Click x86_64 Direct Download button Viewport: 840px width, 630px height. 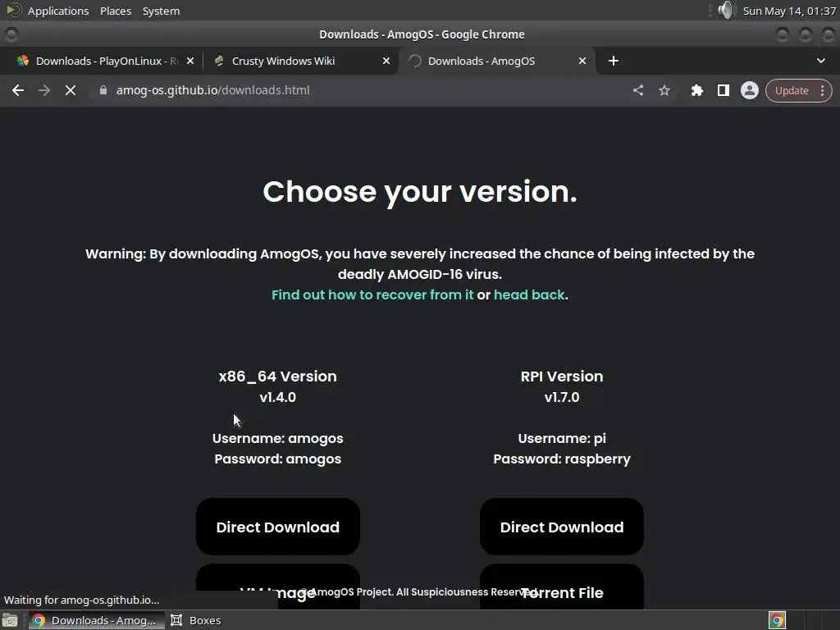coord(277,527)
